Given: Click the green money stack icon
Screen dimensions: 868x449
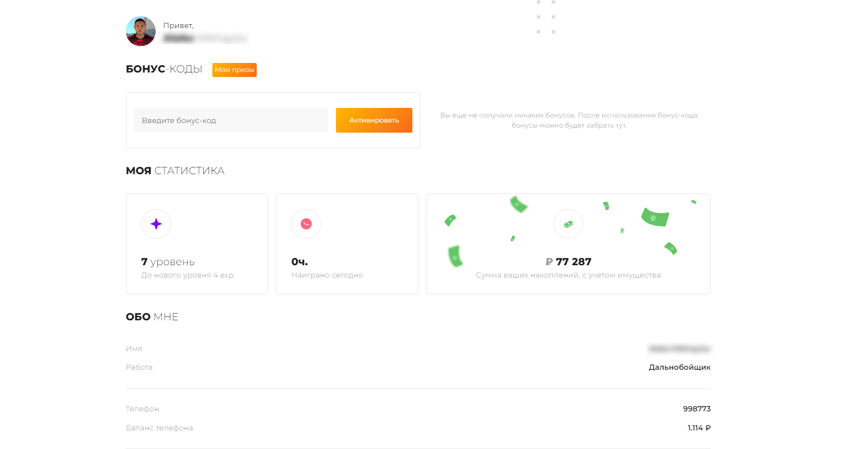Looking at the screenshot, I should [568, 224].
